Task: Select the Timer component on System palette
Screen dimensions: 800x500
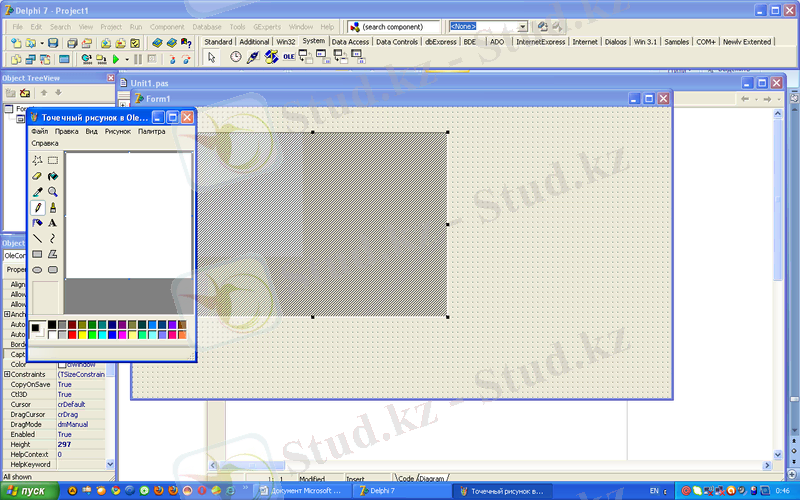Action: click(x=235, y=57)
